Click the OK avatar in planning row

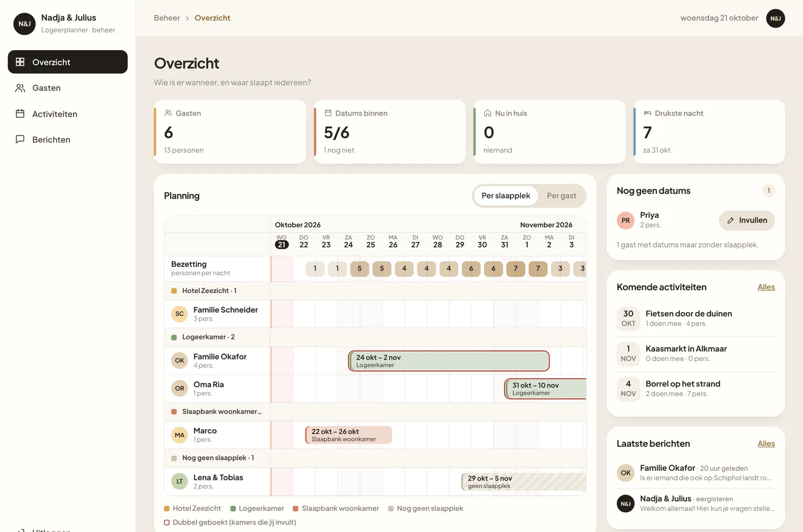pos(180,361)
